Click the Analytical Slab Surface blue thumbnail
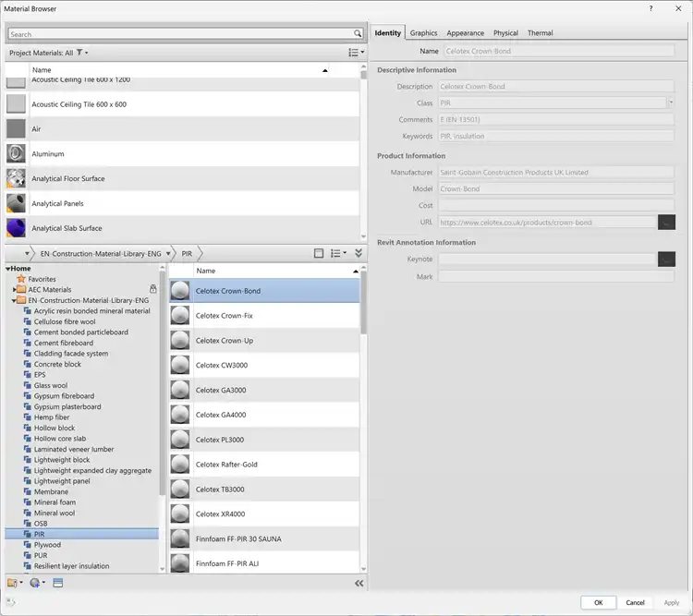Image resolution: width=693 pixels, height=616 pixels. (16, 228)
